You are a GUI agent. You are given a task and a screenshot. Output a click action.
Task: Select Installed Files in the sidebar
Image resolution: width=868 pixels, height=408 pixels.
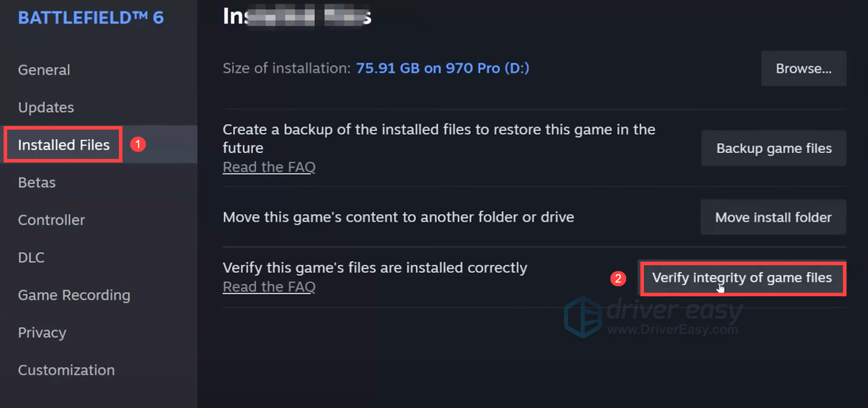tap(64, 145)
